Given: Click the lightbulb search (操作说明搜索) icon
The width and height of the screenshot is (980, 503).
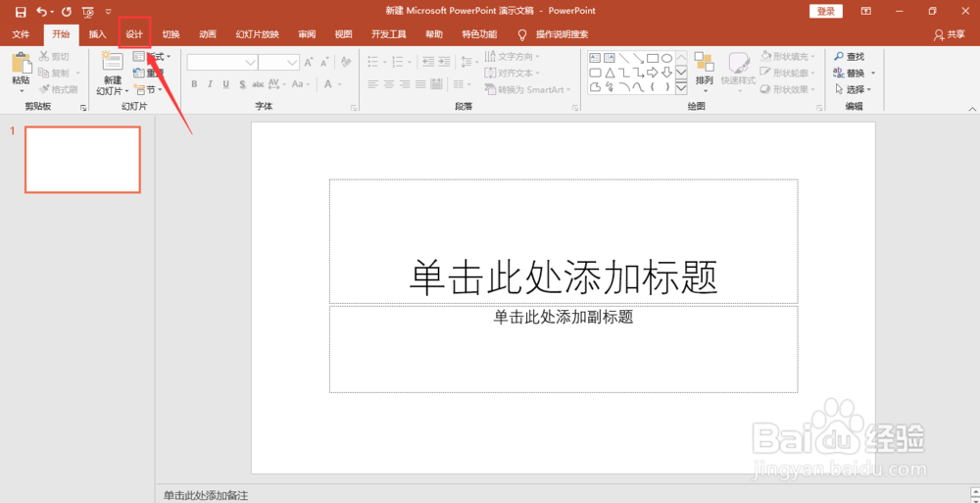Looking at the screenshot, I should [x=522, y=34].
